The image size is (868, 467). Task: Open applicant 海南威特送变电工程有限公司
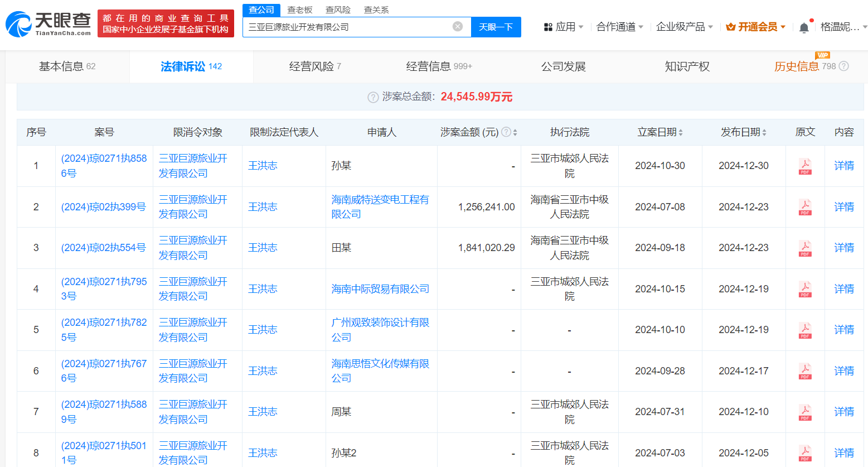380,207
